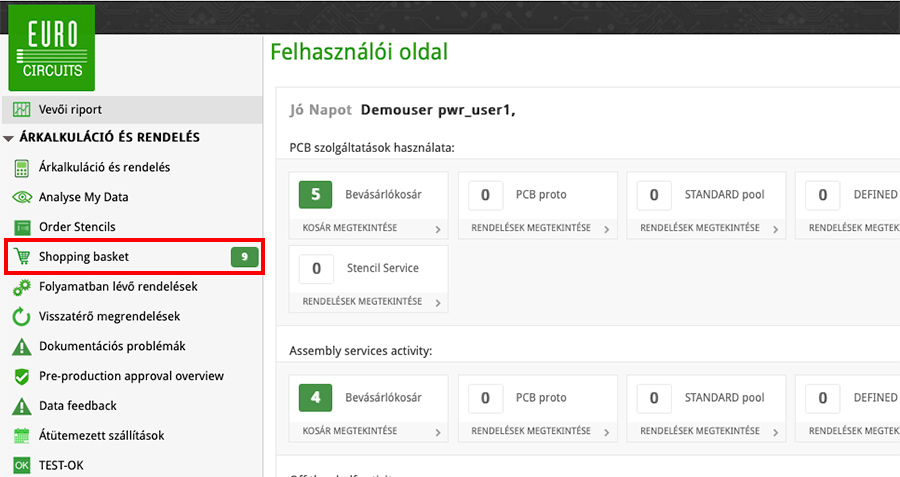Click the green 5 Bevásárlókosár counter
Screen dimensions: 900x477
[x=315, y=194]
